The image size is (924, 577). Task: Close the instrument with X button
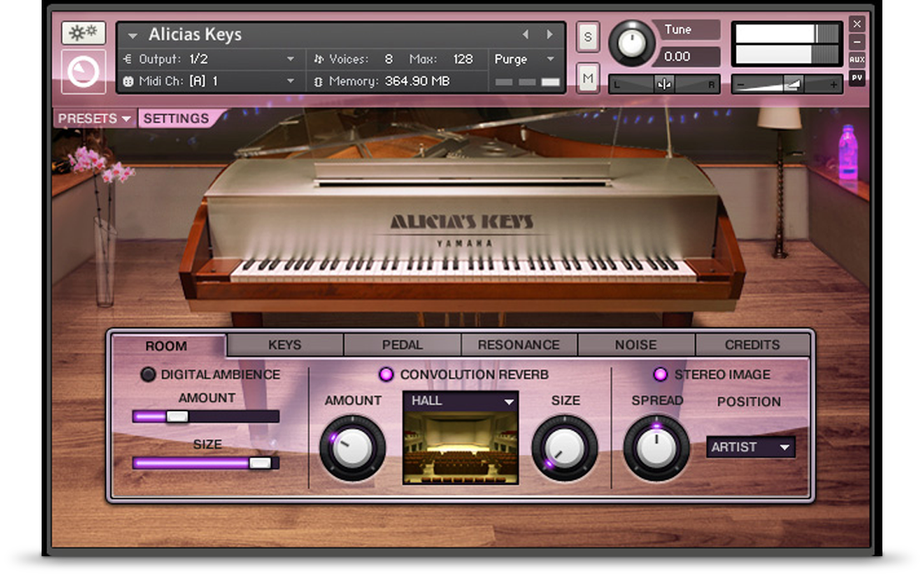click(x=857, y=24)
